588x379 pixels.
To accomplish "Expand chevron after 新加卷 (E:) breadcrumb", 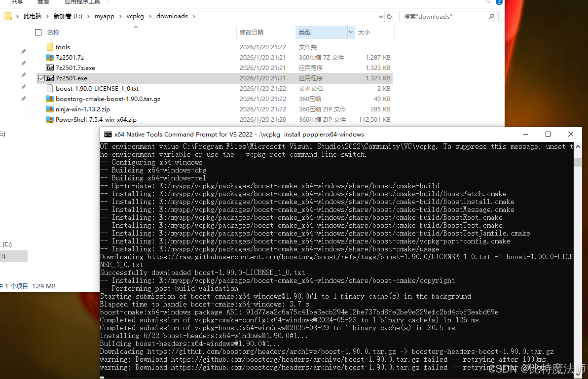I will click(x=88, y=16).
